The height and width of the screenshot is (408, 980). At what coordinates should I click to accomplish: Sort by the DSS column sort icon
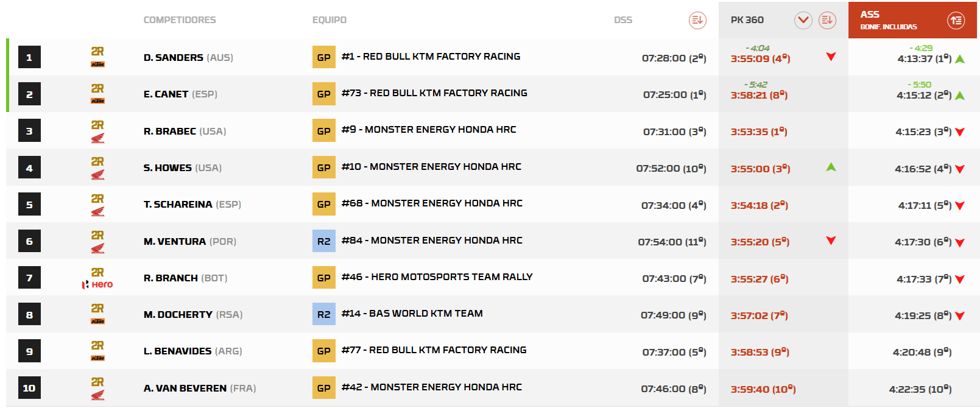coord(697,20)
